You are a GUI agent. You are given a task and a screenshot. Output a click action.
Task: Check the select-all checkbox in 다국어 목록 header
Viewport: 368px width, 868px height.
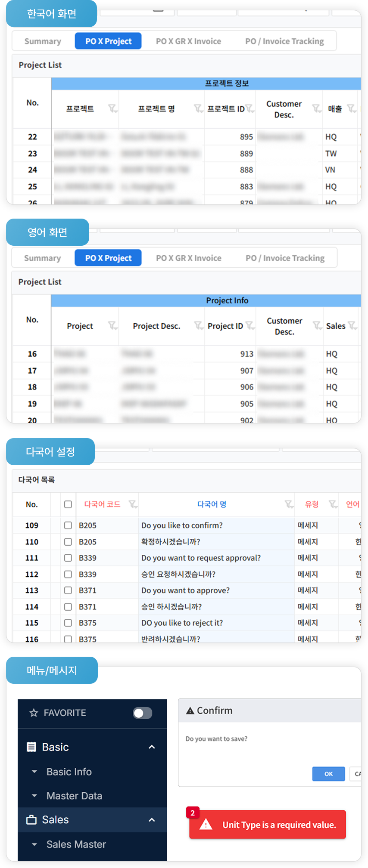pos(68,504)
